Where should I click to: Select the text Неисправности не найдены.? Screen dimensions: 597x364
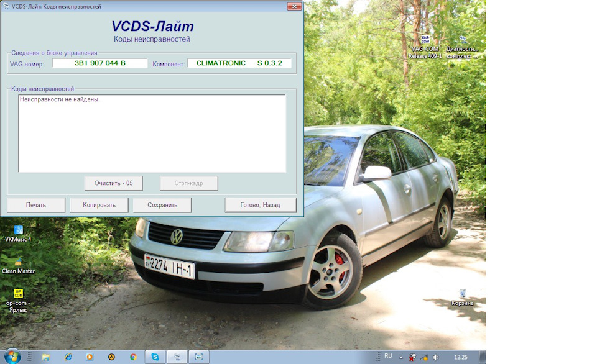pyautogui.click(x=60, y=99)
